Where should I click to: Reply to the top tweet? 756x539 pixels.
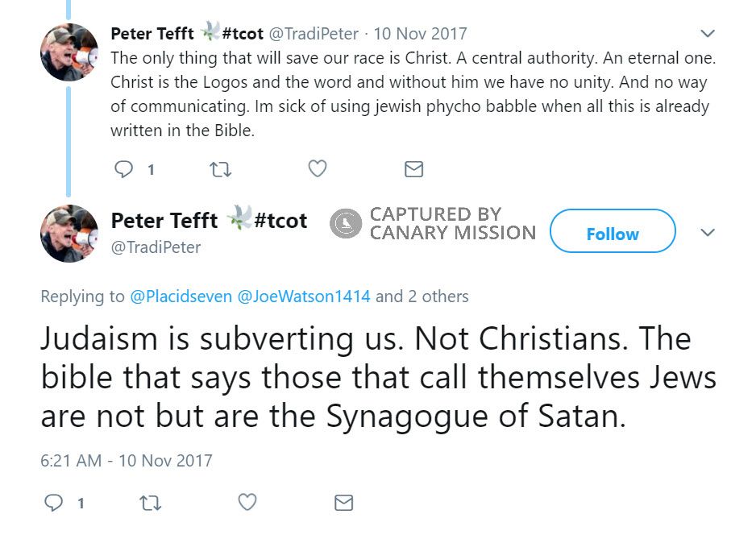point(125,169)
